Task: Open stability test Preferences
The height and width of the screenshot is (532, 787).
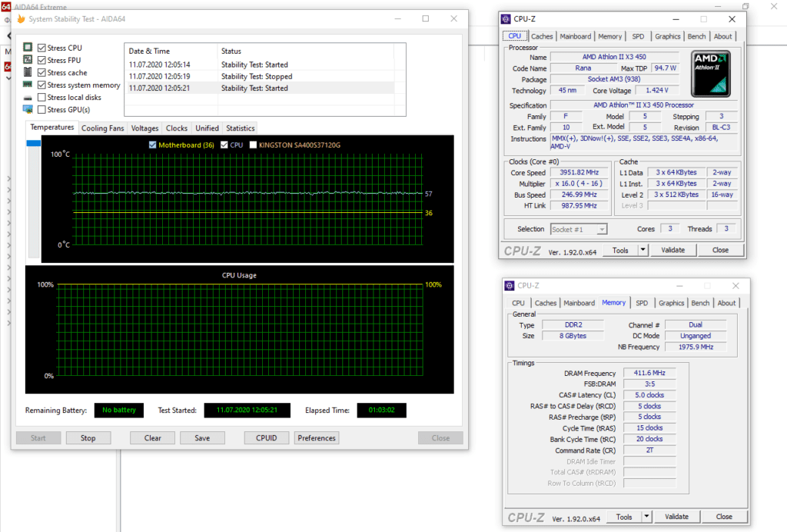Action: (316, 438)
